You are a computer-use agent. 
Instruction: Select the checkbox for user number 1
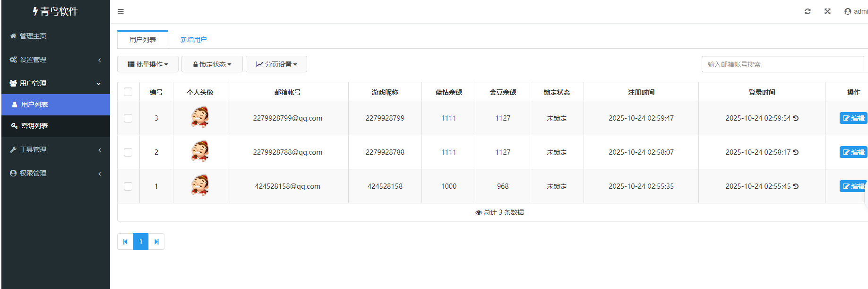point(128,186)
